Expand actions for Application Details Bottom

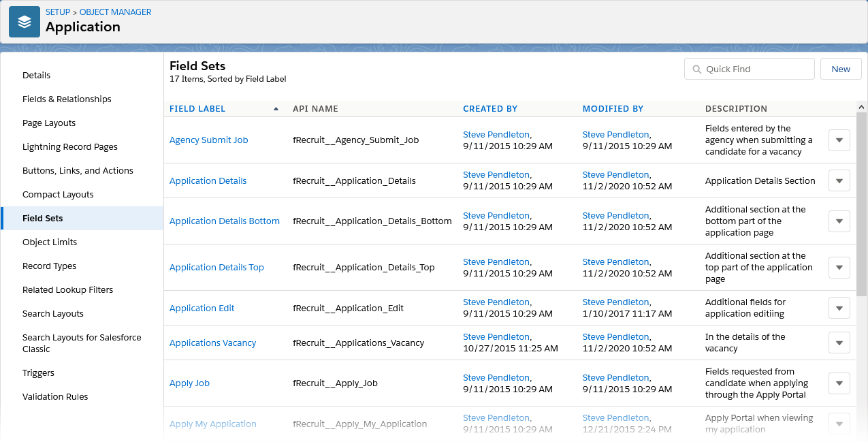point(839,221)
